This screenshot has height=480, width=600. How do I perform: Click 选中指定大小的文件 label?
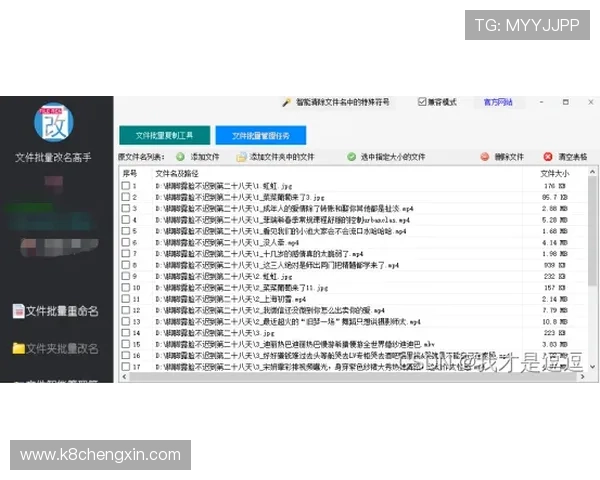393,157
